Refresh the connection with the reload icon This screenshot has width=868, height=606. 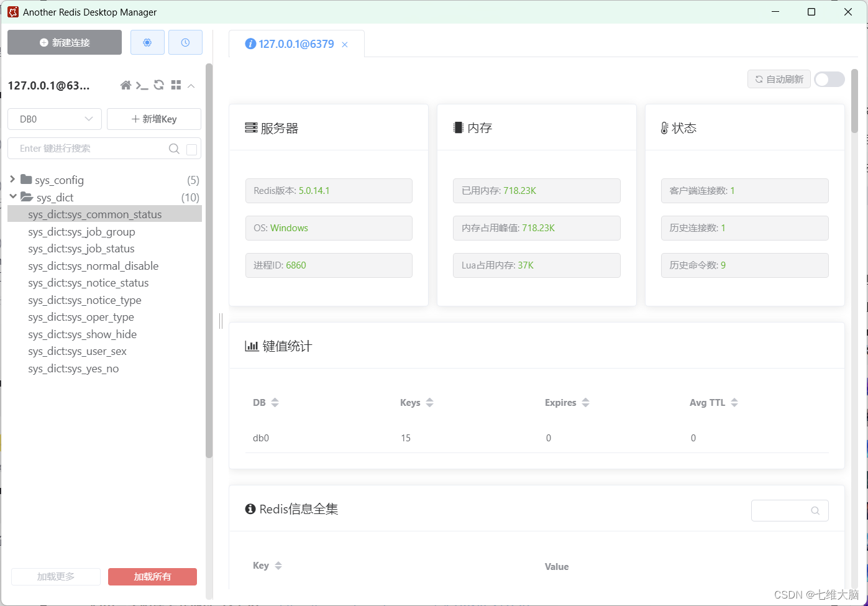tap(159, 85)
